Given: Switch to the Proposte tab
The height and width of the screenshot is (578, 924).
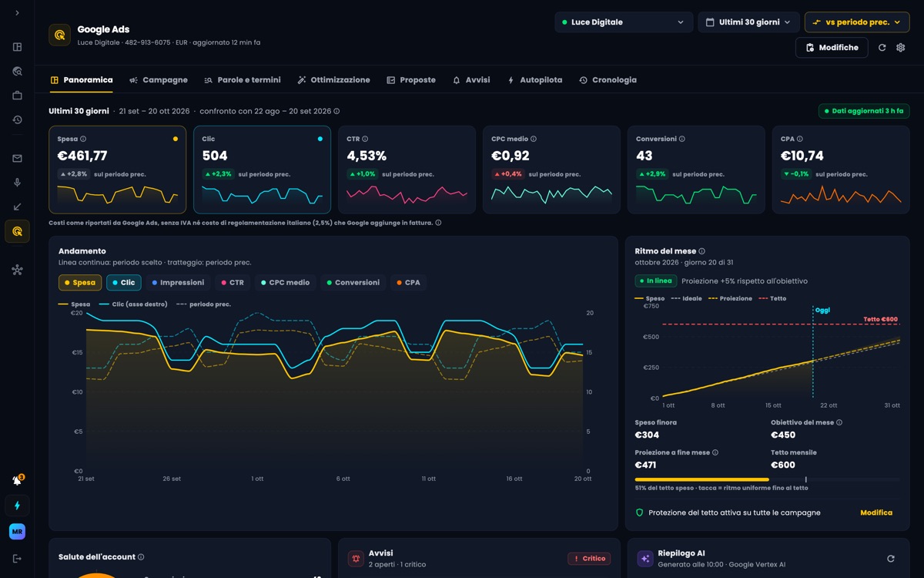Looking at the screenshot, I should click(411, 80).
